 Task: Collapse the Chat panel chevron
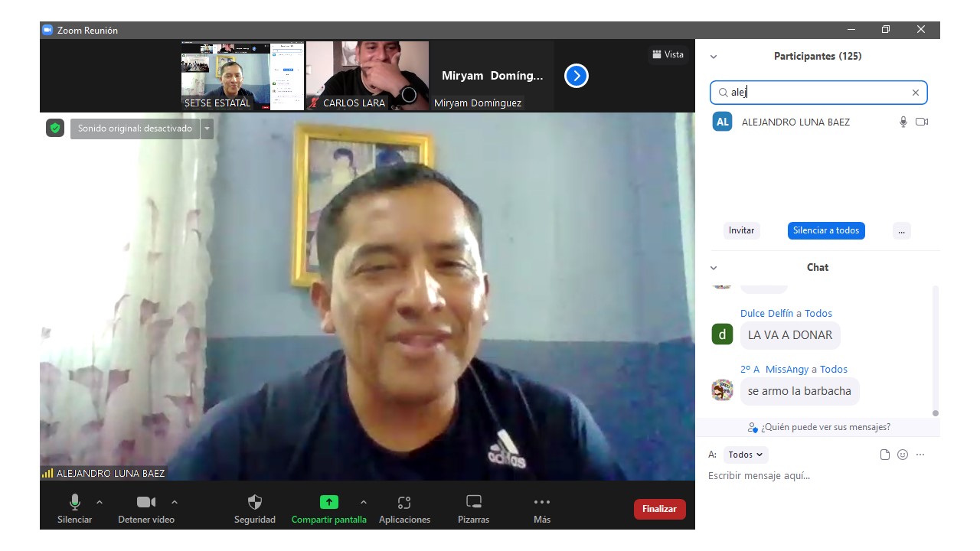click(714, 268)
